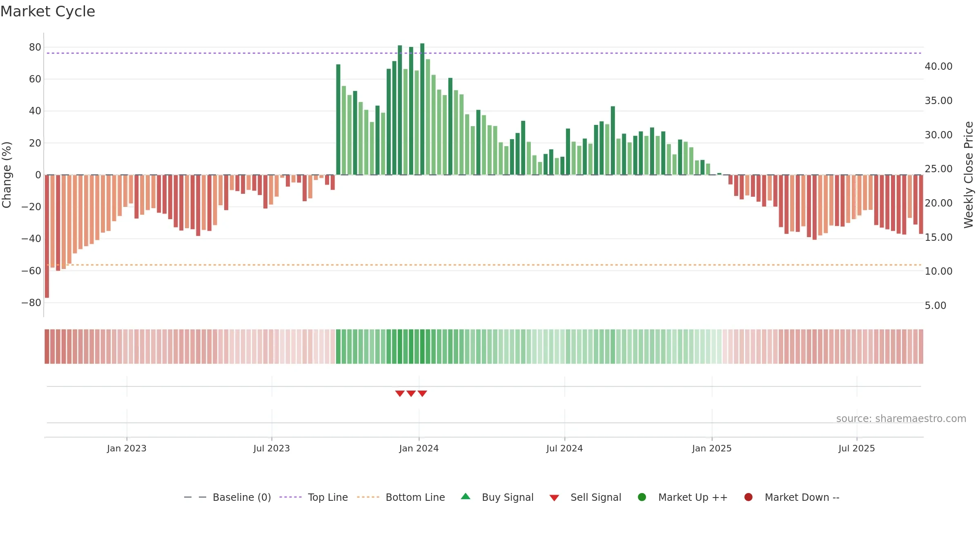
Task: Click the Jan 2025 axis label
Action: pos(712,448)
